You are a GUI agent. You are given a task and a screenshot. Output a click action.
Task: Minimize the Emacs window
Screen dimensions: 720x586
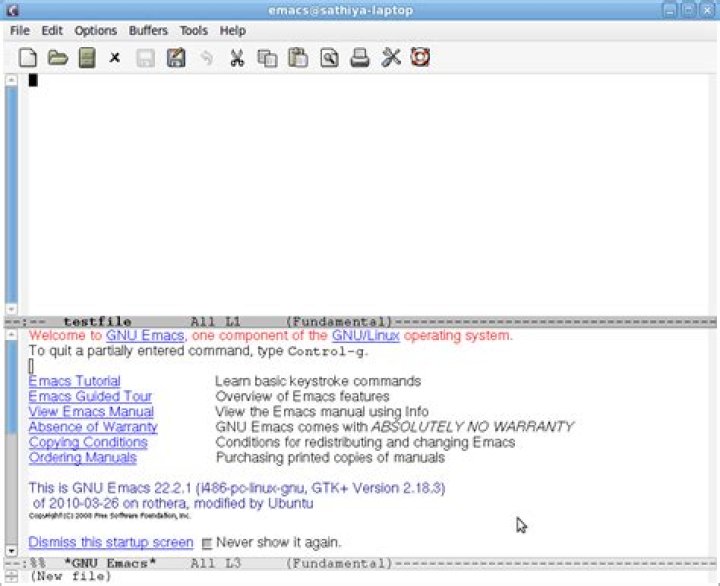pyautogui.click(x=670, y=10)
